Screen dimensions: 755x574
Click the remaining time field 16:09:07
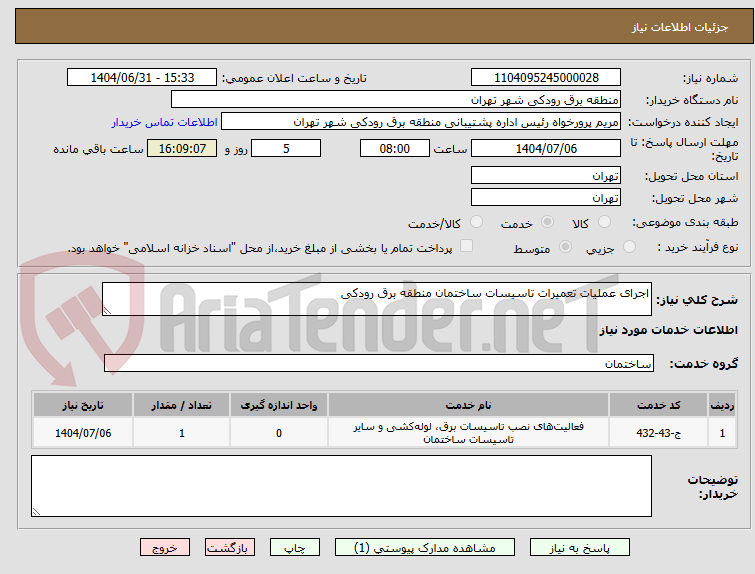(x=182, y=148)
